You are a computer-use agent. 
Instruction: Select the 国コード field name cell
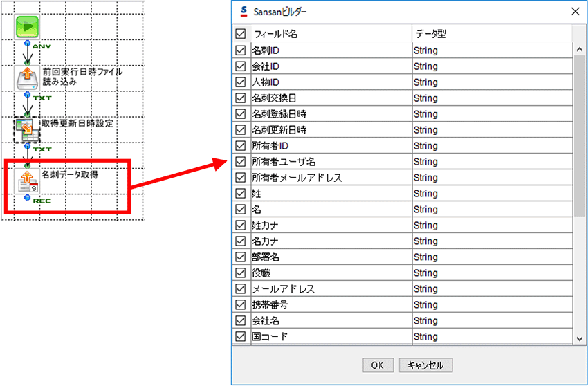pos(331,336)
